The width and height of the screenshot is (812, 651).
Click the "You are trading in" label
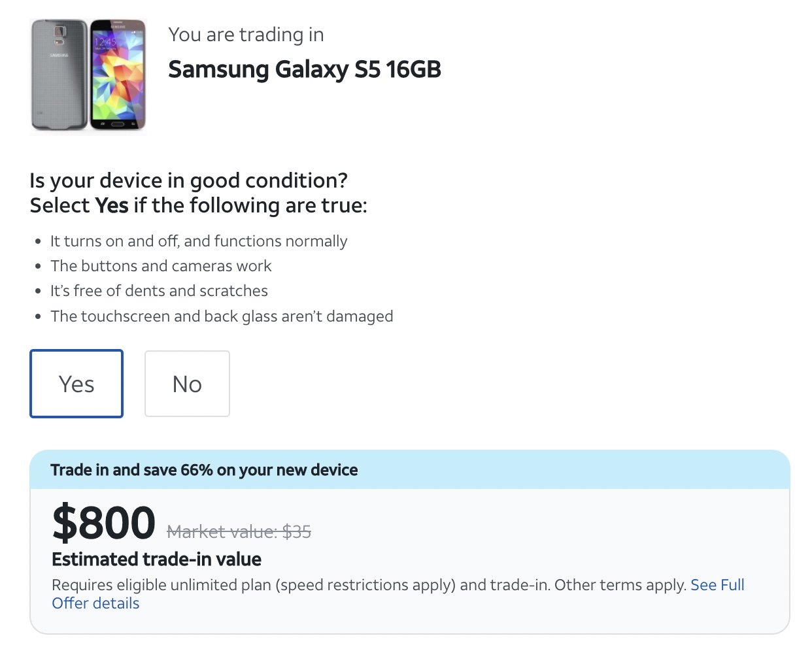246,35
